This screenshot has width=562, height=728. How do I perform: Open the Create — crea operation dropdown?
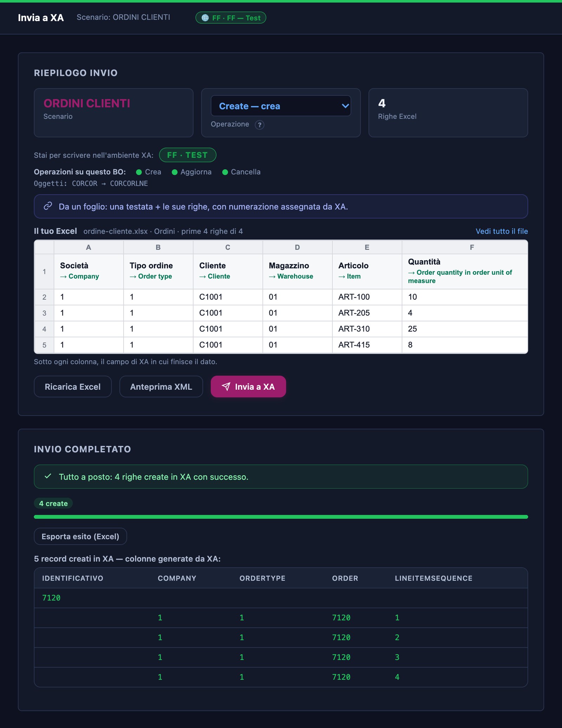[281, 106]
